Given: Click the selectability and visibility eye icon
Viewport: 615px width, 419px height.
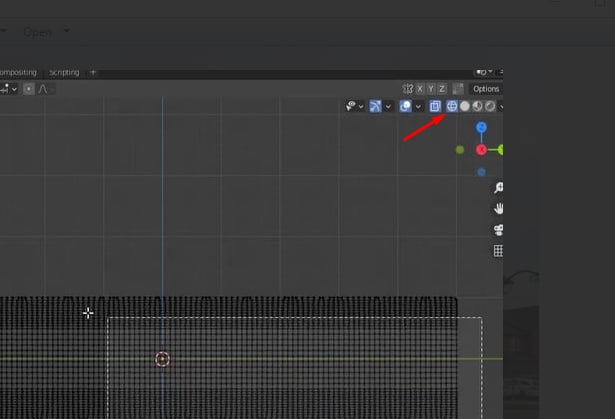Looking at the screenshot, I should (351, 106).
